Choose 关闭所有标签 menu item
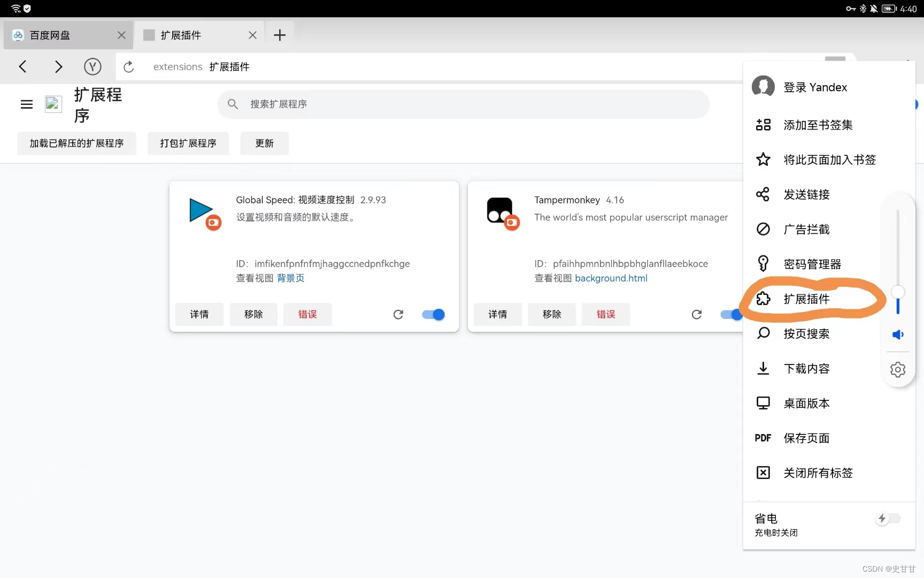 (x=829, y=473)
